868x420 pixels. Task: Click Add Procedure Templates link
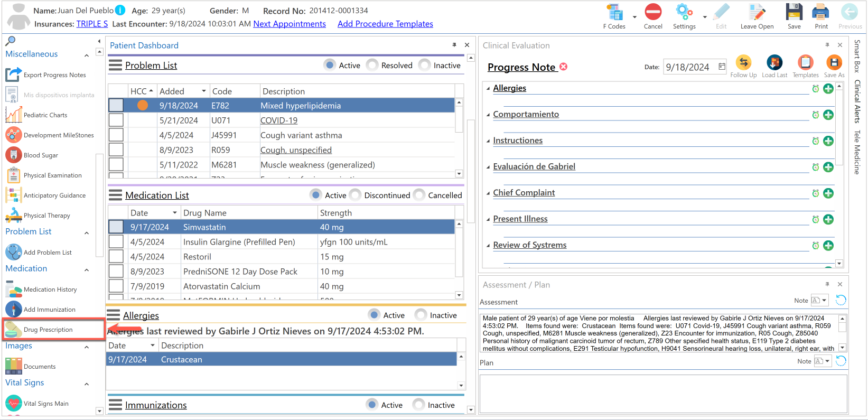click(385, 24)
